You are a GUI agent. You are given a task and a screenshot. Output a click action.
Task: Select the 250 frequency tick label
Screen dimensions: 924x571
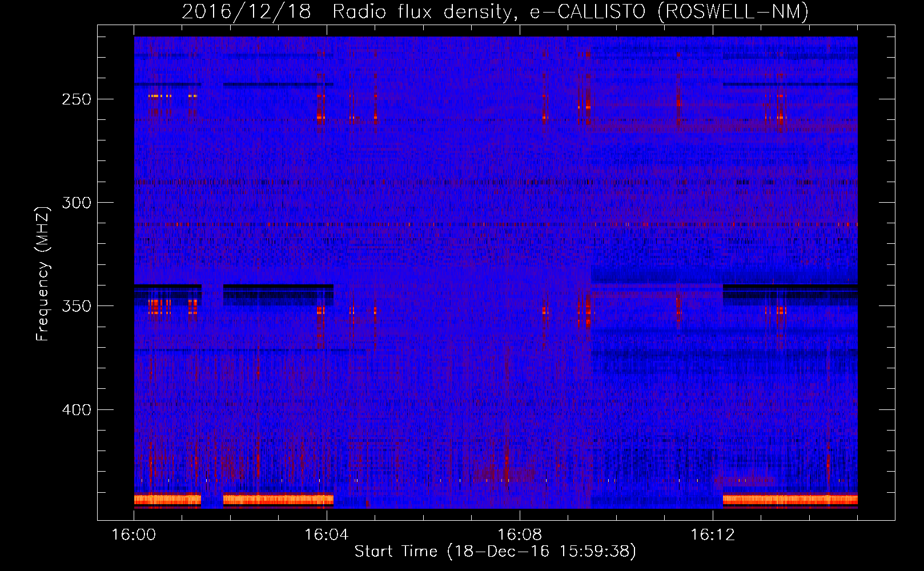[x=77, y=99]
